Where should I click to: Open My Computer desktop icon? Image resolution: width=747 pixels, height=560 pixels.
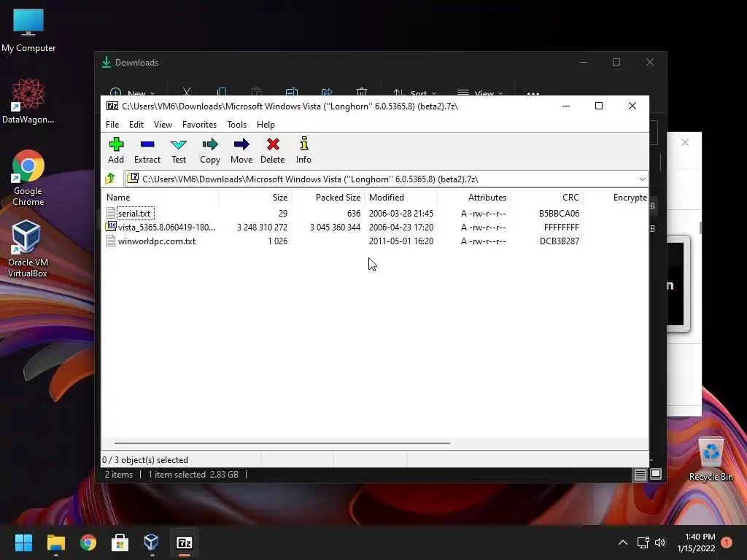(28, 31)
